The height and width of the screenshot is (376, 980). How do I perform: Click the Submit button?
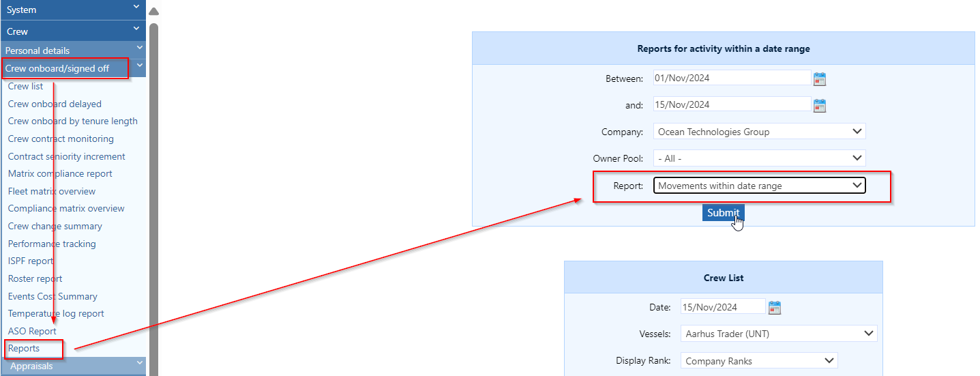click(x=723, y=213)
